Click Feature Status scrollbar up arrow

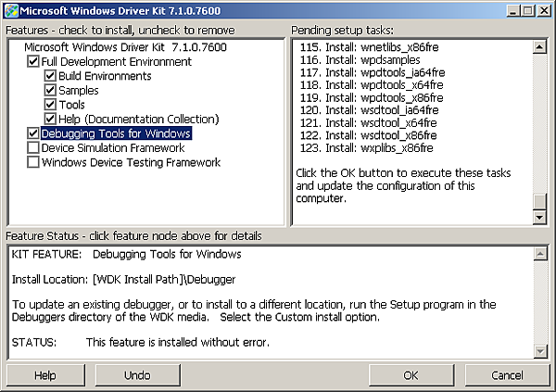(540, 253)
